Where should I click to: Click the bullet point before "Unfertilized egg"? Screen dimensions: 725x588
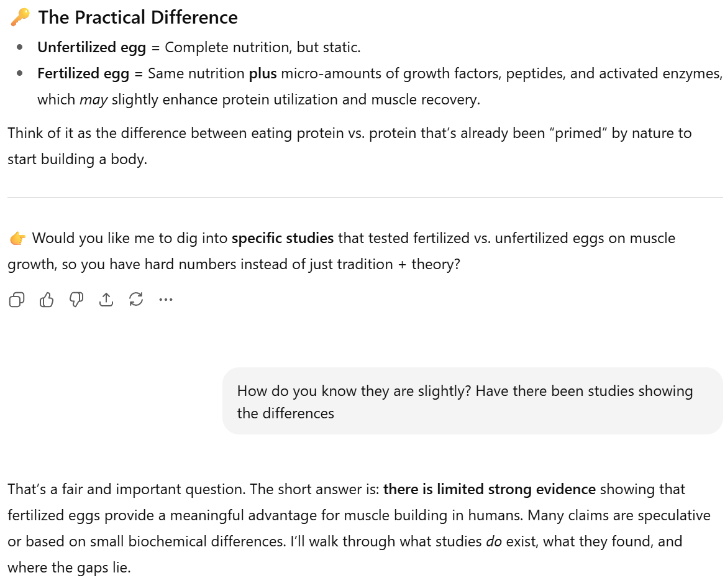(21, 47)
